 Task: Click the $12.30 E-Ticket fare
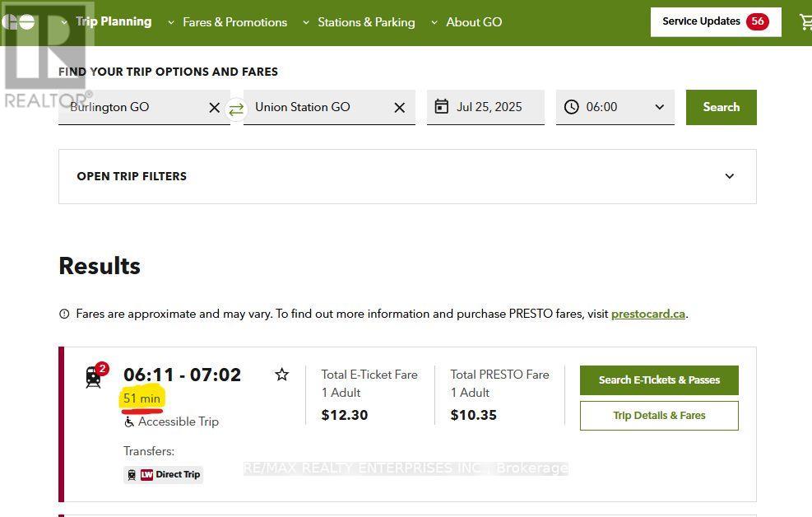click(x=345, y=415)
